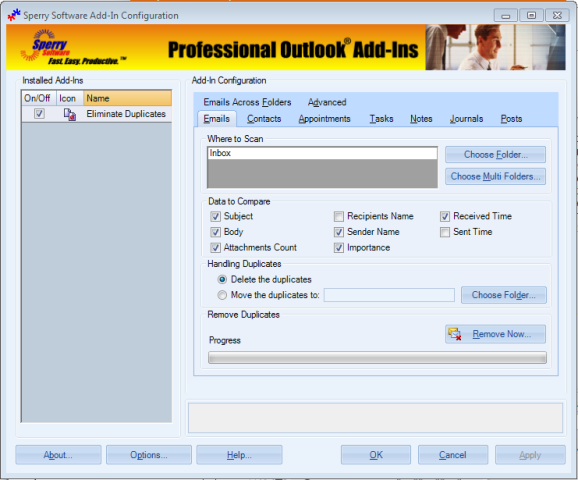Open the About dialog

tap(58, 455)
